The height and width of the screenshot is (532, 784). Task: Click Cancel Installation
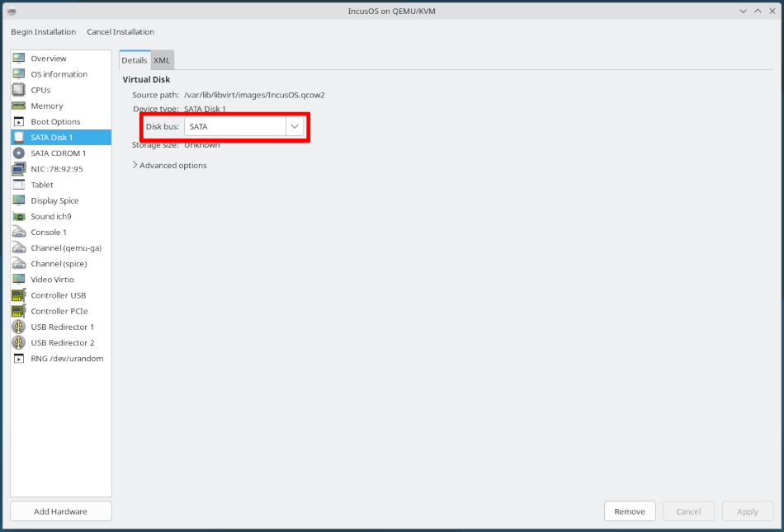click(120, 31)
